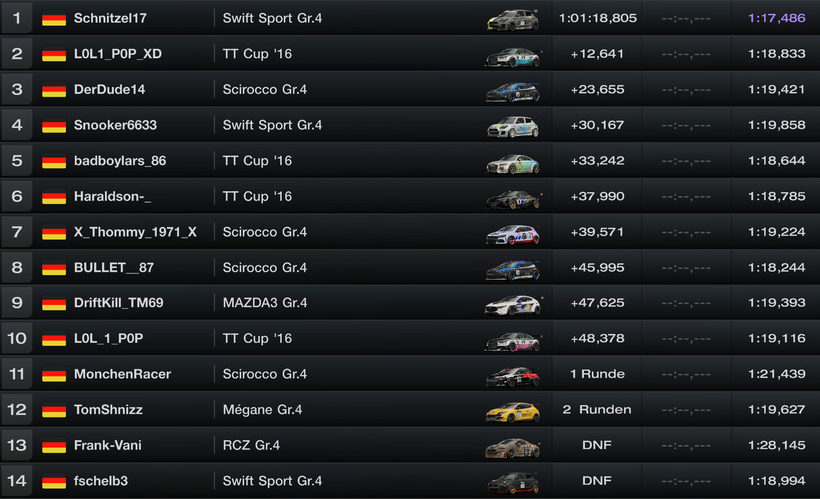
Task: Click the flag beside fschelb3
Action: coord(54,482)
